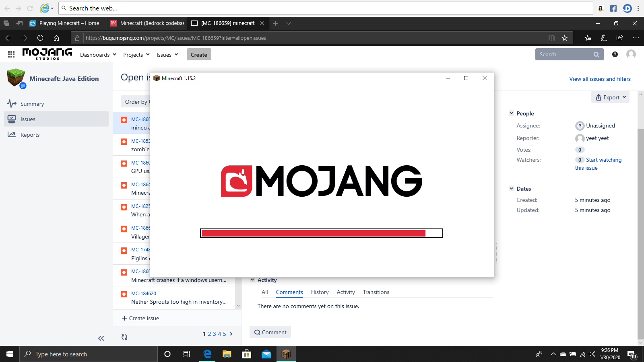Click Start watching this issue
The width and height of the screenshot is (644, 362).
coord(598,164)
